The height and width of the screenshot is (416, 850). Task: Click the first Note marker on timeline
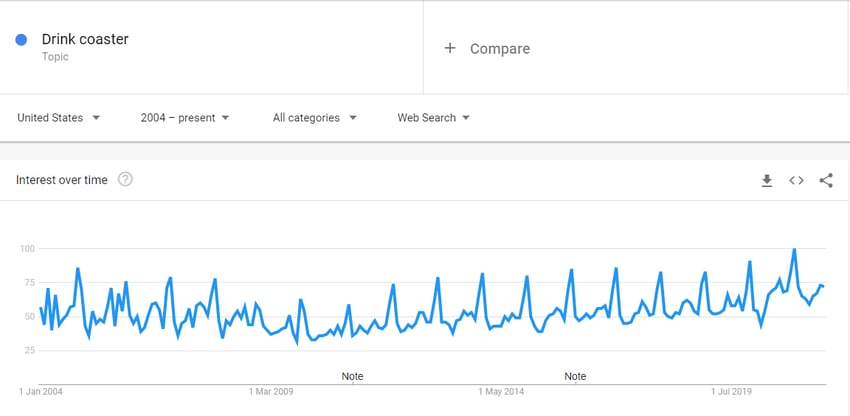tap(352, 376)
